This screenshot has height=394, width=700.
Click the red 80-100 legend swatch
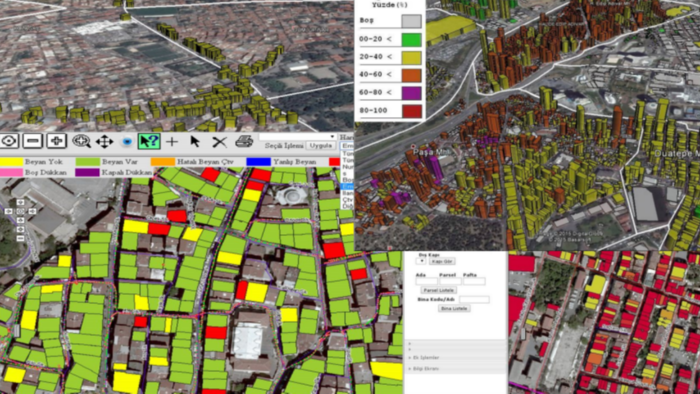(x=411, y=111)
